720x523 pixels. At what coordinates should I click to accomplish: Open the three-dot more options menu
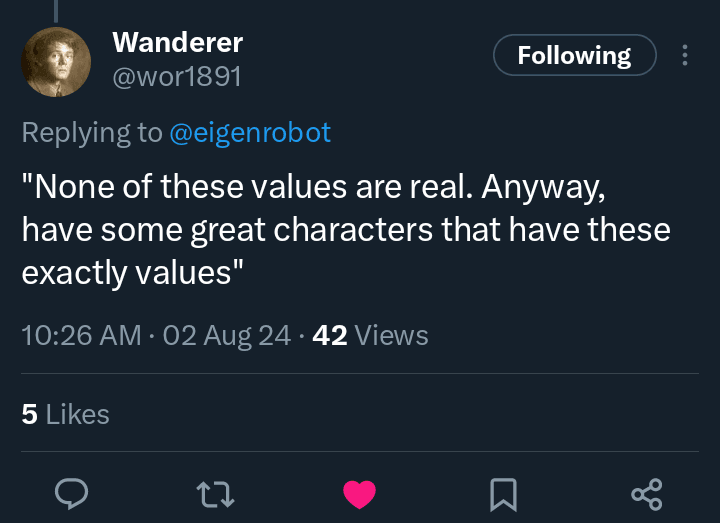click(x=685, y=56)
